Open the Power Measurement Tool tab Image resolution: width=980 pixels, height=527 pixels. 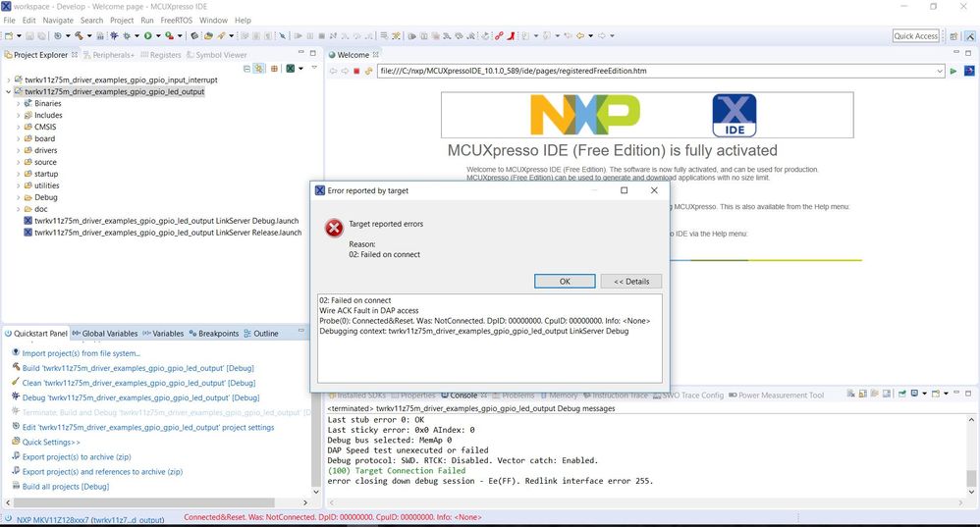(x=777, y=395)
